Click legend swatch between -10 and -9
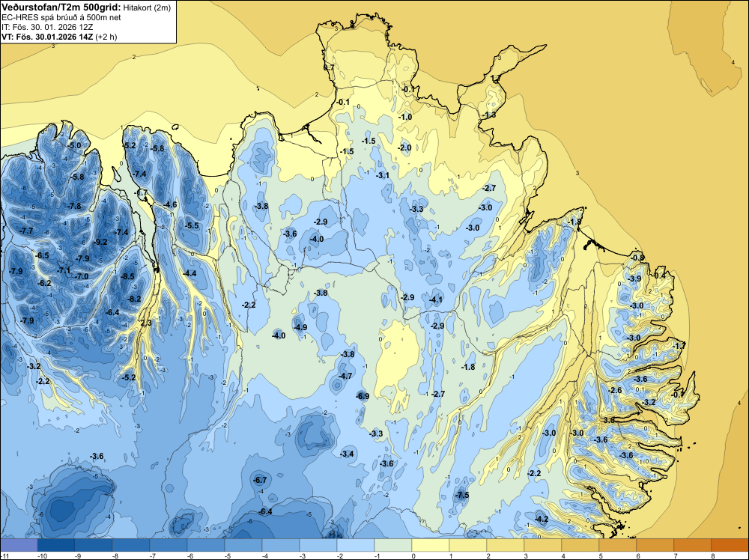The image size is (749, 560). 56,544
